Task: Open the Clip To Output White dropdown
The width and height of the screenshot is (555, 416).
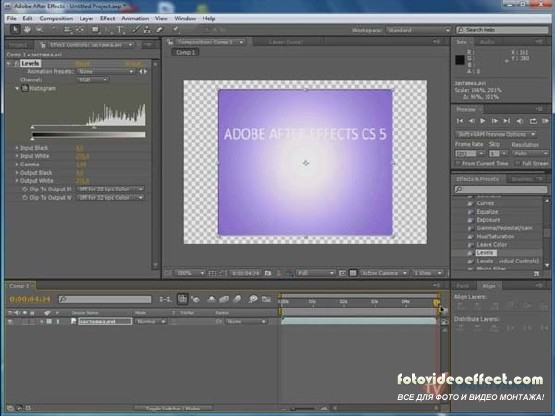Action: (110, 198)
